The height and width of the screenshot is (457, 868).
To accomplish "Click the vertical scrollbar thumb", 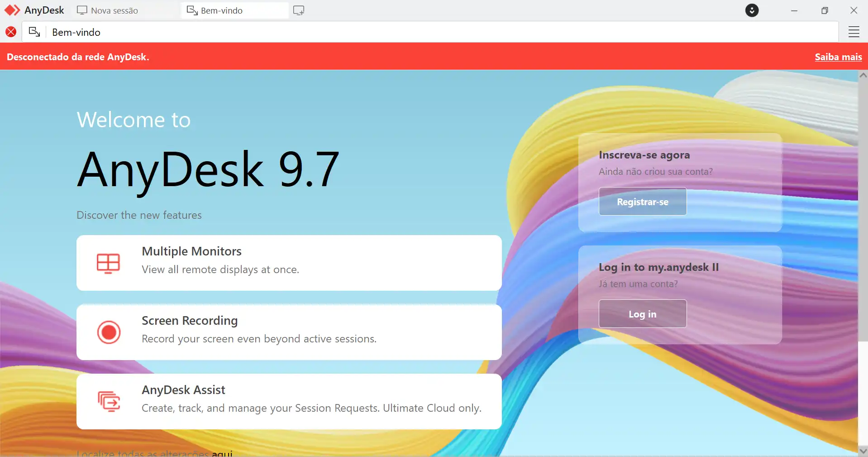I will pyautogui.click(x=863, y=211).
